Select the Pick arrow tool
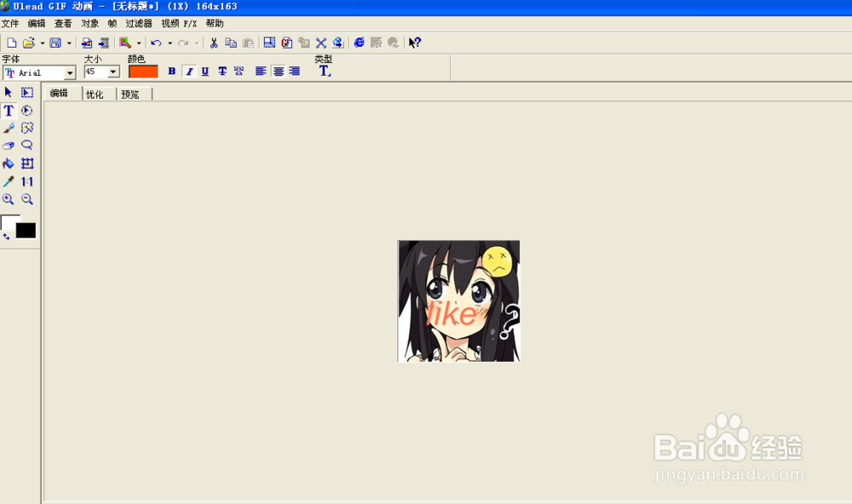The image size is (852, 504). (x=9, y=92)
